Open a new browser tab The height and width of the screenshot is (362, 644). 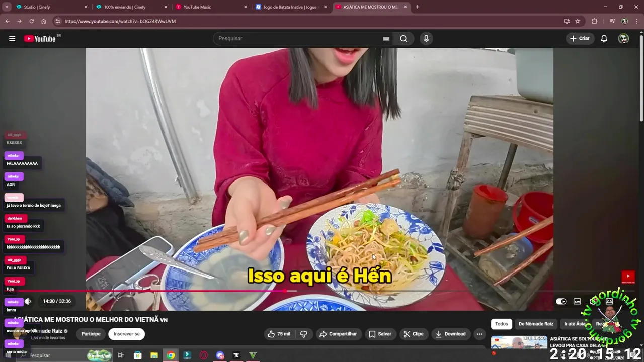[x=417, y=7]
